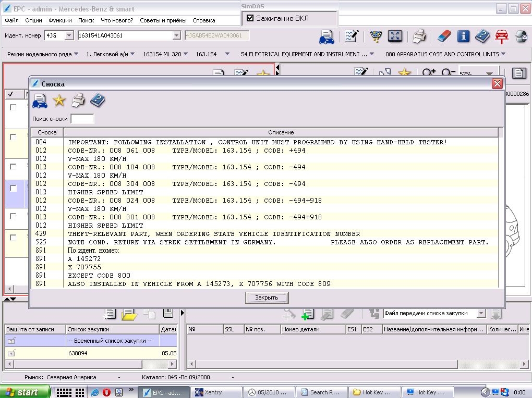Open the Справка menu
Screen dimensions: 532x398
click(204, 20)
